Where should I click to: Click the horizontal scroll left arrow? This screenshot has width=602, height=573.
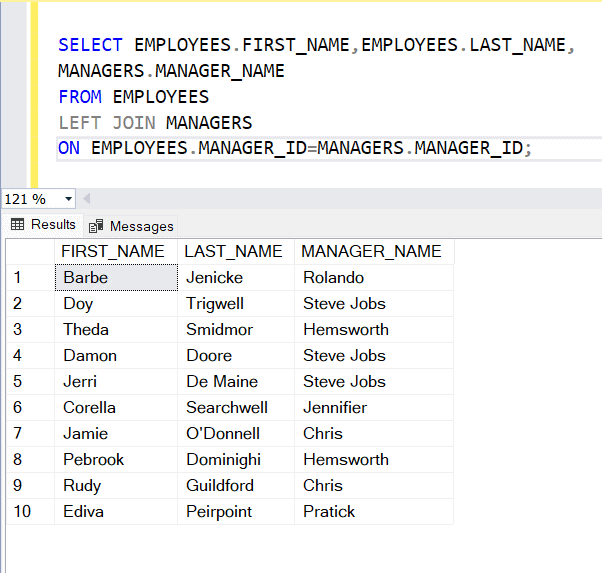coord(87,199)
